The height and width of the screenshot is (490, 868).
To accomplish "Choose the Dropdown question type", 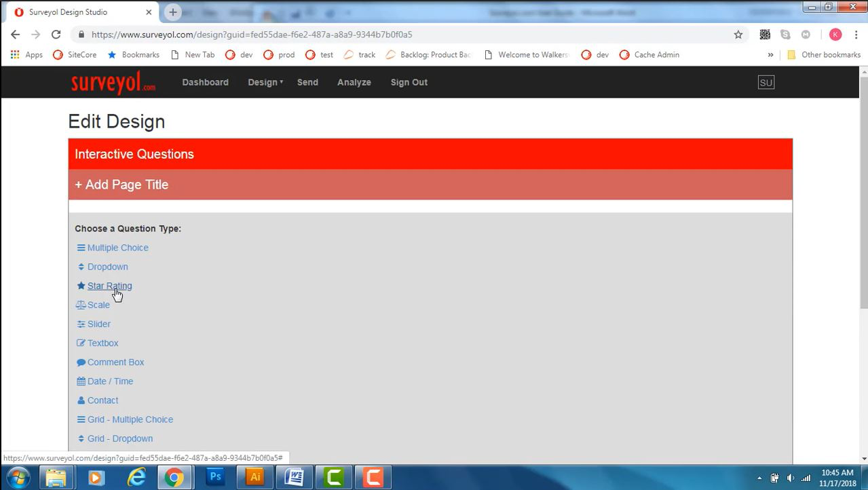I will coord(107,267).
